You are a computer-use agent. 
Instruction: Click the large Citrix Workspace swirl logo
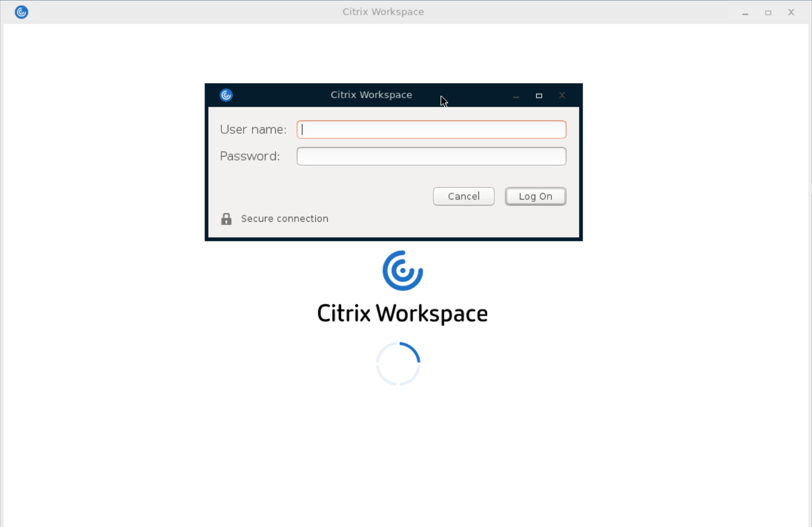pyautogui.click(x=403, y=270)
